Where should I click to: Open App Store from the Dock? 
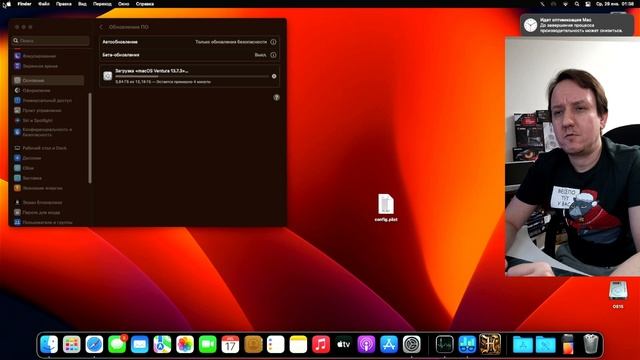tap(389, 344)
